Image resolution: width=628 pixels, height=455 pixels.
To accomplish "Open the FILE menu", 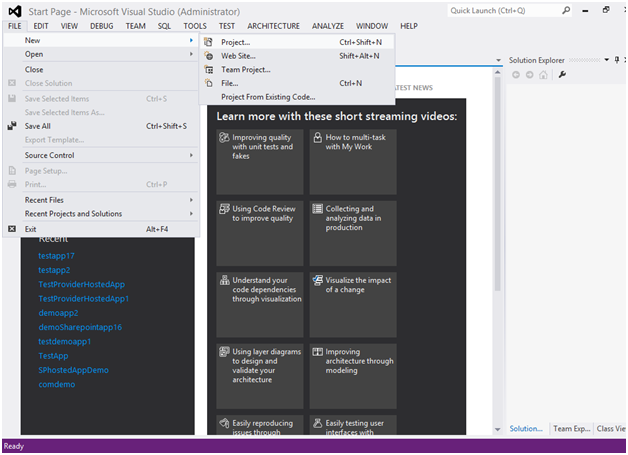I will tap(15, 26).
